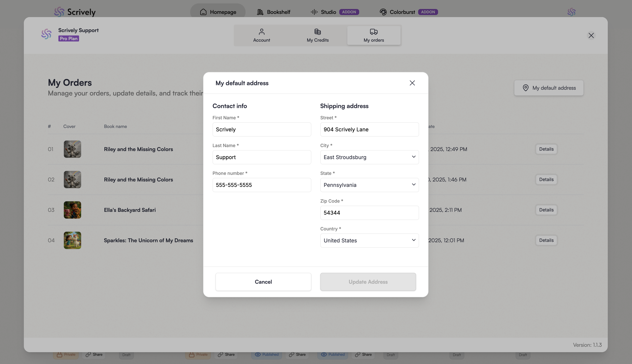The height and width of the screenshot is (364, 632).
Task: Click the Scrively logo in the header
Action: click(75, 12)
